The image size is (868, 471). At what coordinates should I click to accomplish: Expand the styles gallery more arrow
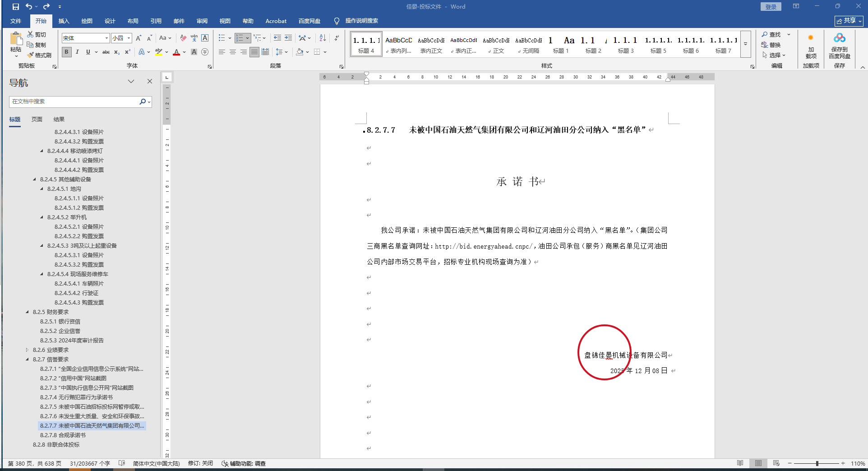tap(746, 44)
